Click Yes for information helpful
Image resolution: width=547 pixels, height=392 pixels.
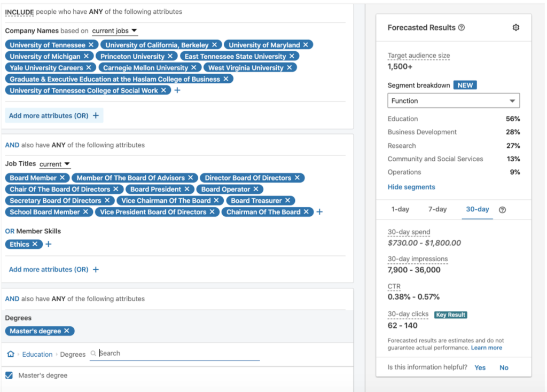480,367
